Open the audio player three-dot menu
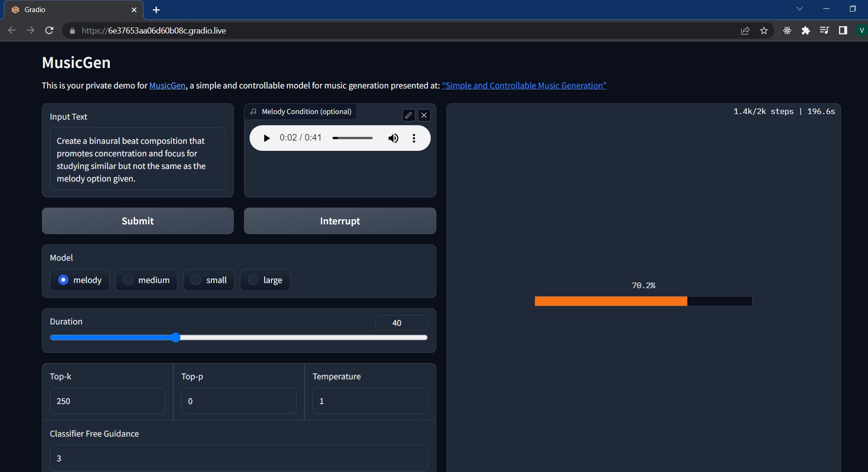Screen dimensions: 868x472 coord(414,138)
